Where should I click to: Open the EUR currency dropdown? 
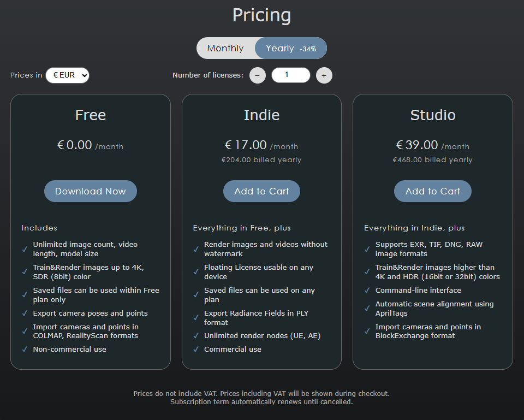click(67, 75)
